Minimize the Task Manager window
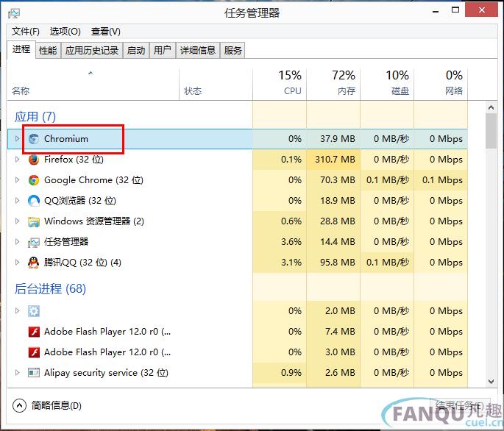The height and width of the screenshot is (431, 504). 436,12
